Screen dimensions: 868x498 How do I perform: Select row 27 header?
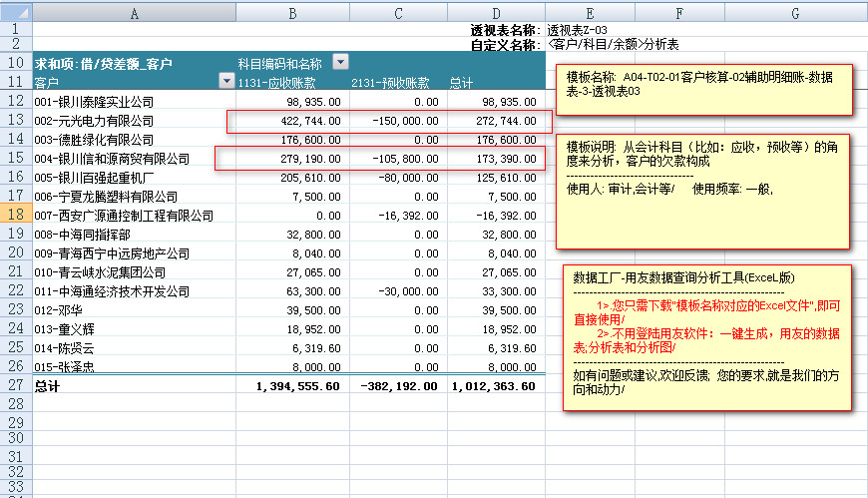(x=16, y=385)
